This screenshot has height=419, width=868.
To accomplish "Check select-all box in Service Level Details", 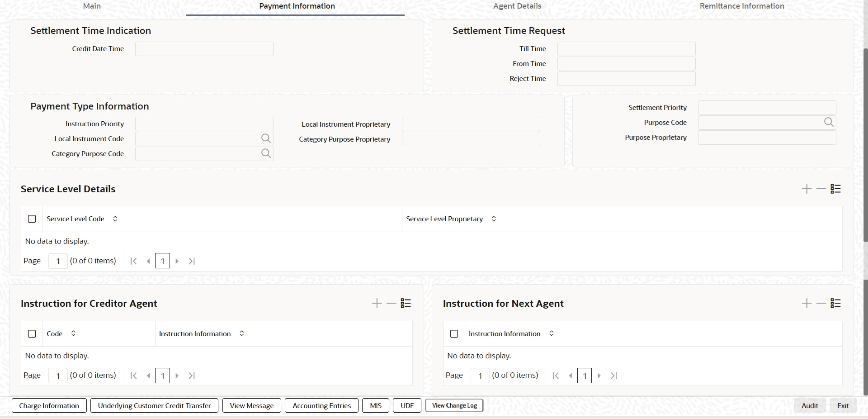I will click(32, 219).
